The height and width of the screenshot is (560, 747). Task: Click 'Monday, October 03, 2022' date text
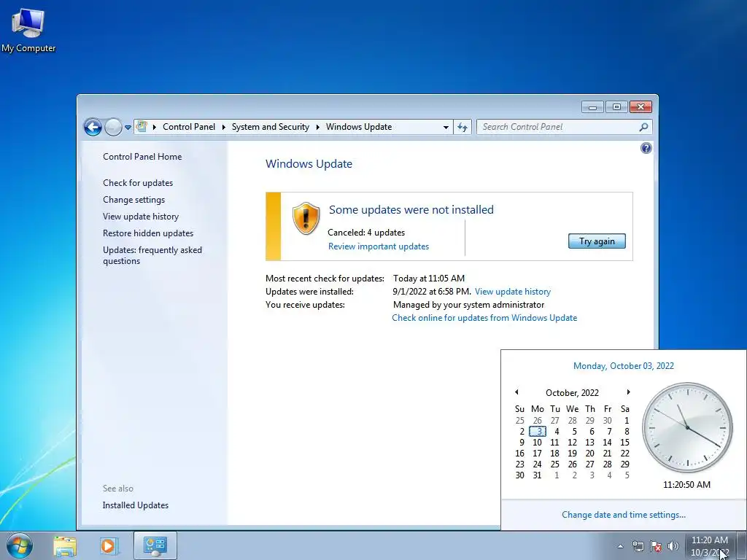pos(623,366)
